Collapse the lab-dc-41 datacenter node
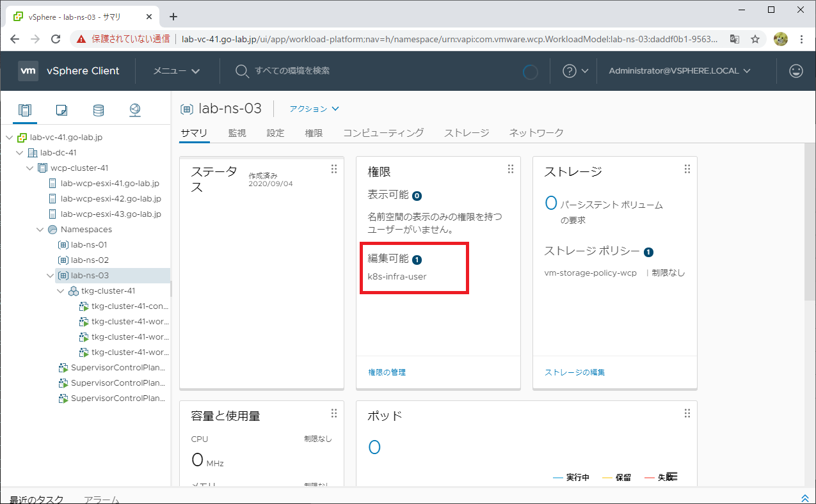The width and height of the screenshot is (816, 504). tap(19, 153)
